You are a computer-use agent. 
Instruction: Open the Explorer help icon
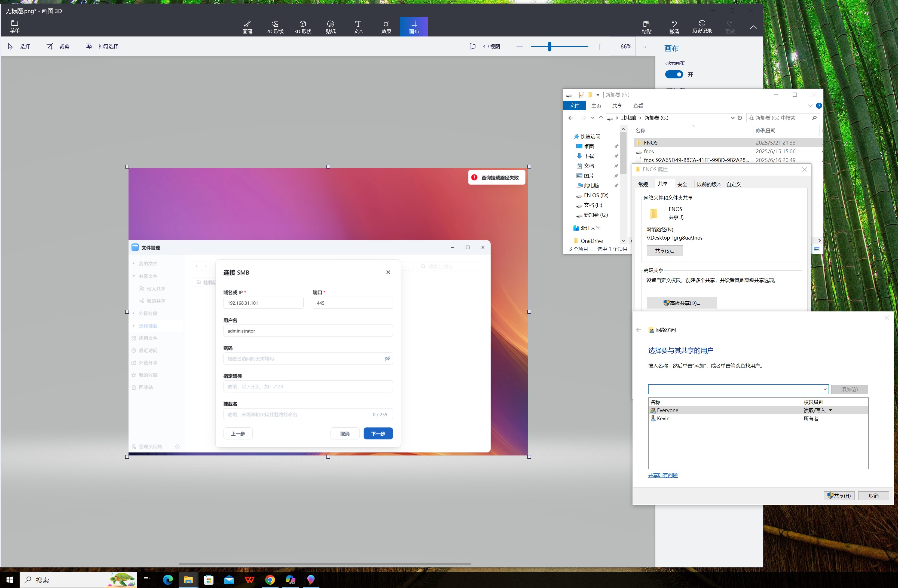click(819, 106)
